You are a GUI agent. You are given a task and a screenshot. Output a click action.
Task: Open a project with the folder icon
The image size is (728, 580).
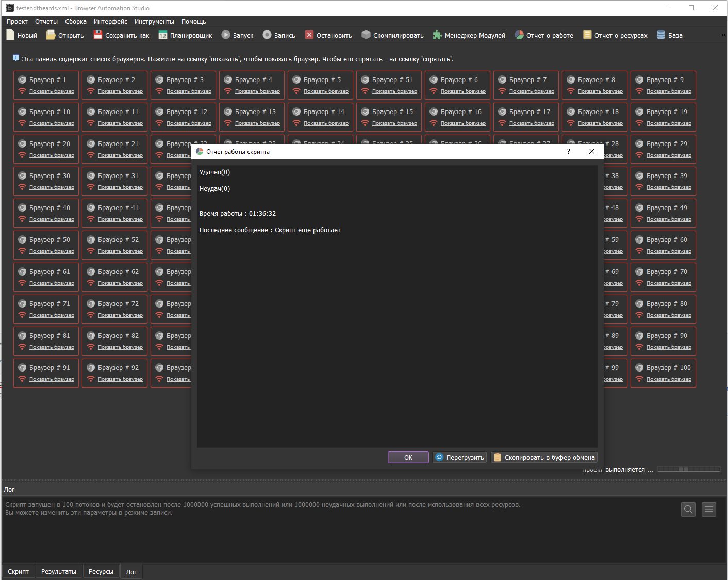[51, 35]
